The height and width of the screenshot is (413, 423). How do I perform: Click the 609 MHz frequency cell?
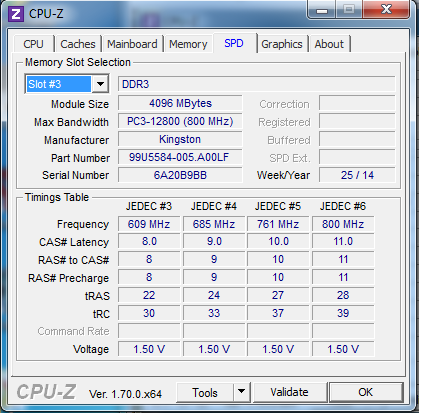pyautogui.click(x=149, y=224)
